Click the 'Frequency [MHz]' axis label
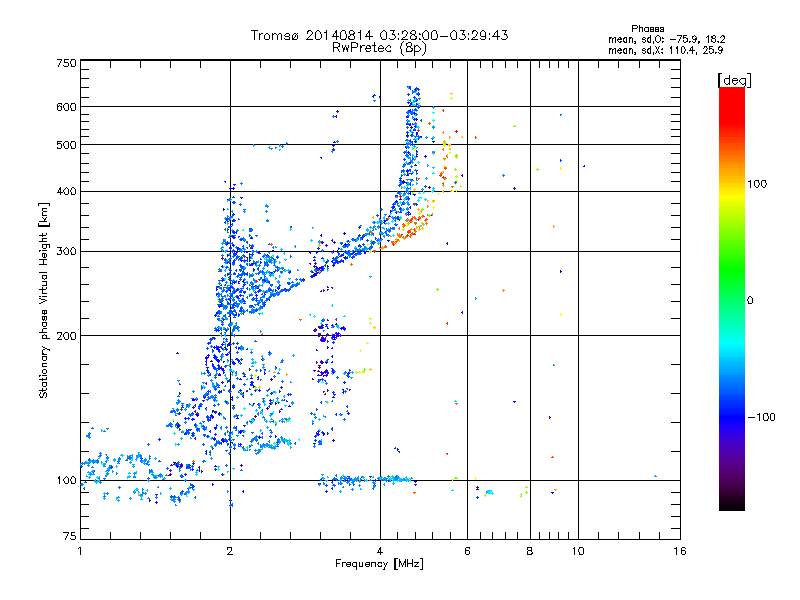The height and width of the screenshot is (600, 800). [379, 564]
